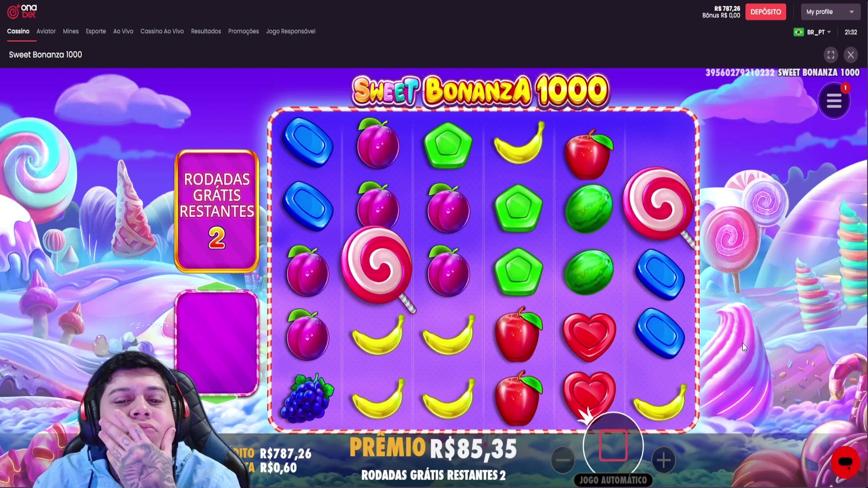Close the Sweet Bonanza 1000 game

pos(851,55)
